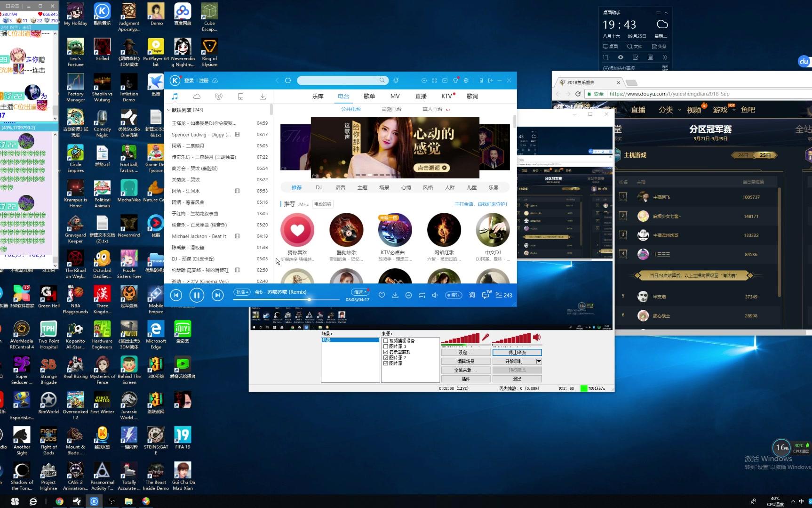Select song 阿炳 - 二泉映月
The width and height of the screenshot is (812, 508).
220,146
